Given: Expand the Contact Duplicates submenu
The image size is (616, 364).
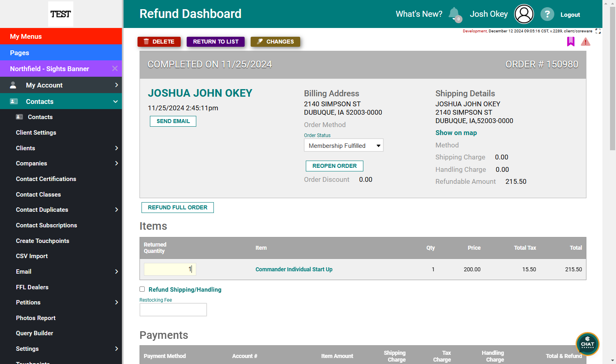Looking at the screenshot, I should point(116,209).
